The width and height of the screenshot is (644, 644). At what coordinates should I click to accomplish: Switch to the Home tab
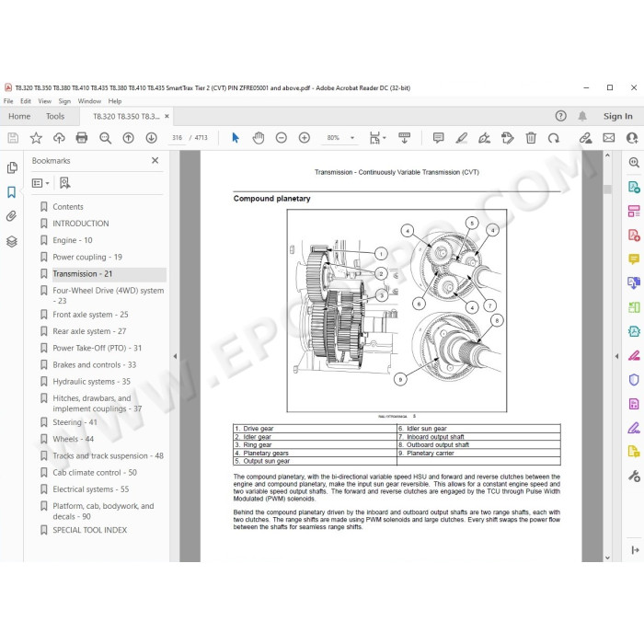point(19,116)
